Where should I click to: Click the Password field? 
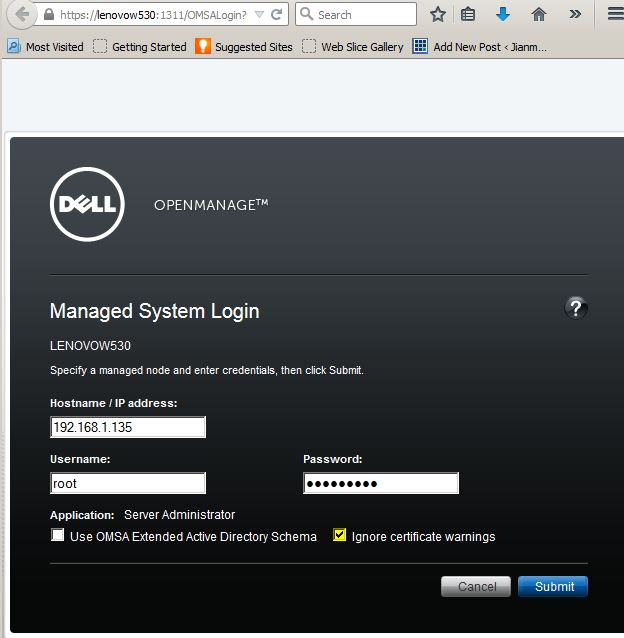381,483
